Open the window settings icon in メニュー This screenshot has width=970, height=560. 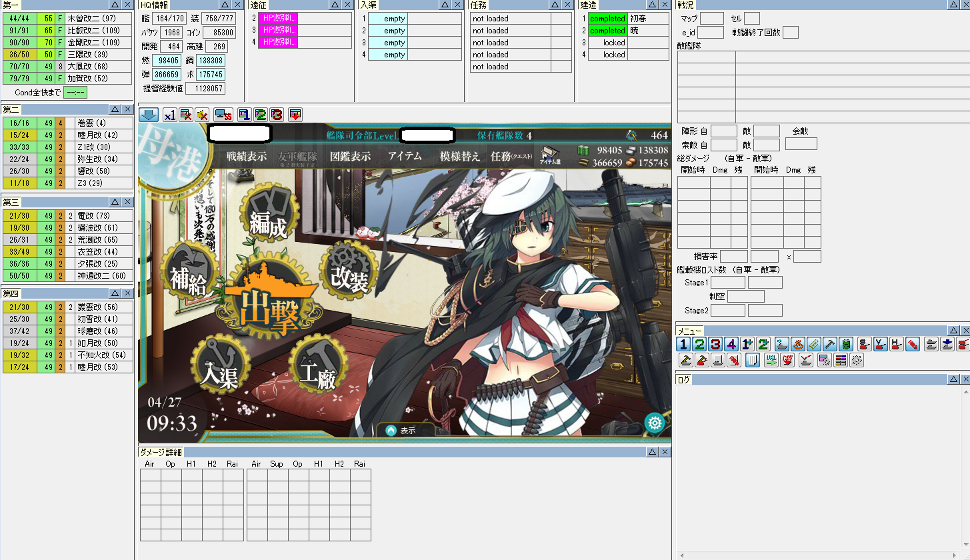tap(825, 360)
